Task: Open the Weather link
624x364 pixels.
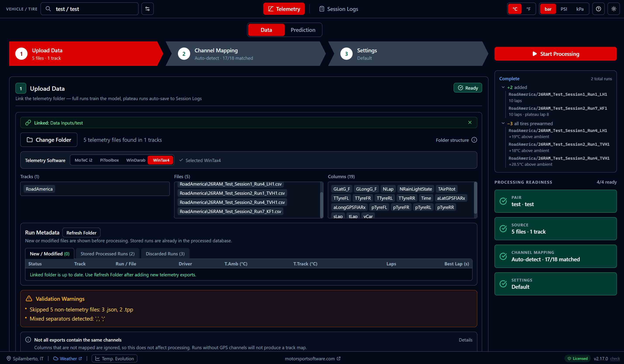Action: [x=68, y=358]
